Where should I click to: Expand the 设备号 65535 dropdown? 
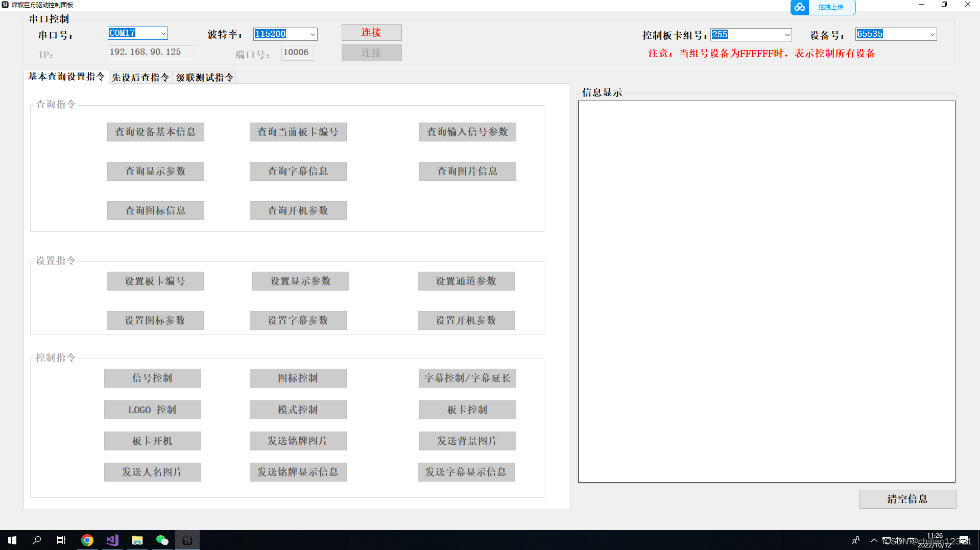point(932,34)
